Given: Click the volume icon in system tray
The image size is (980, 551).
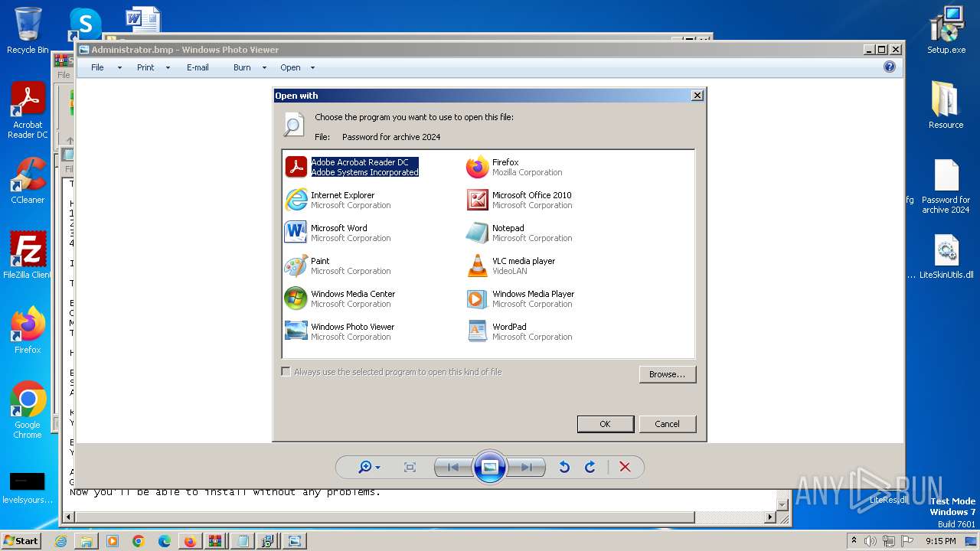Looking at the screenshot, I should point(871,541).
